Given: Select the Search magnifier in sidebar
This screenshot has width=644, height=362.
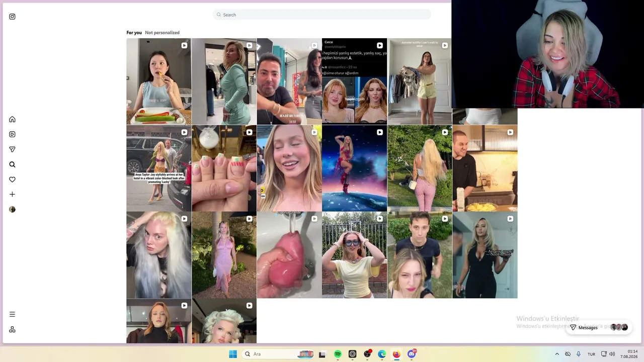Looking at the screenshot, I should [x=12, y=164].
